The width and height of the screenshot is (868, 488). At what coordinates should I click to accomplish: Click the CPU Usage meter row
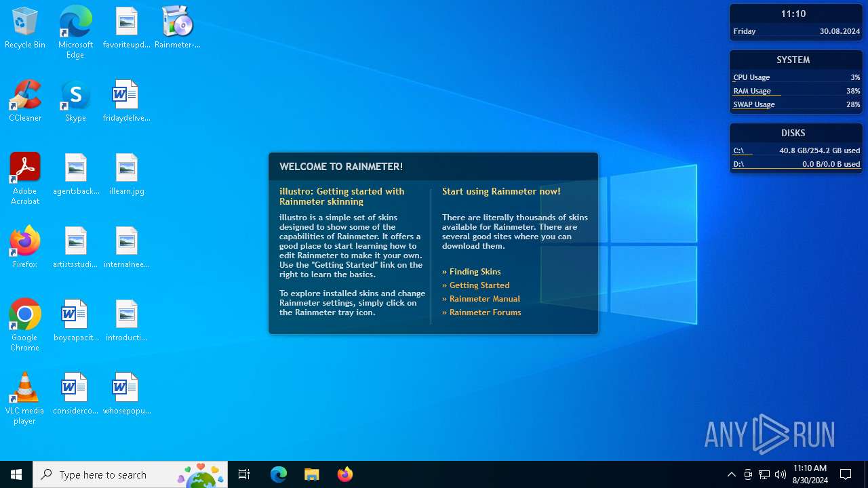[x=796, y=77]
